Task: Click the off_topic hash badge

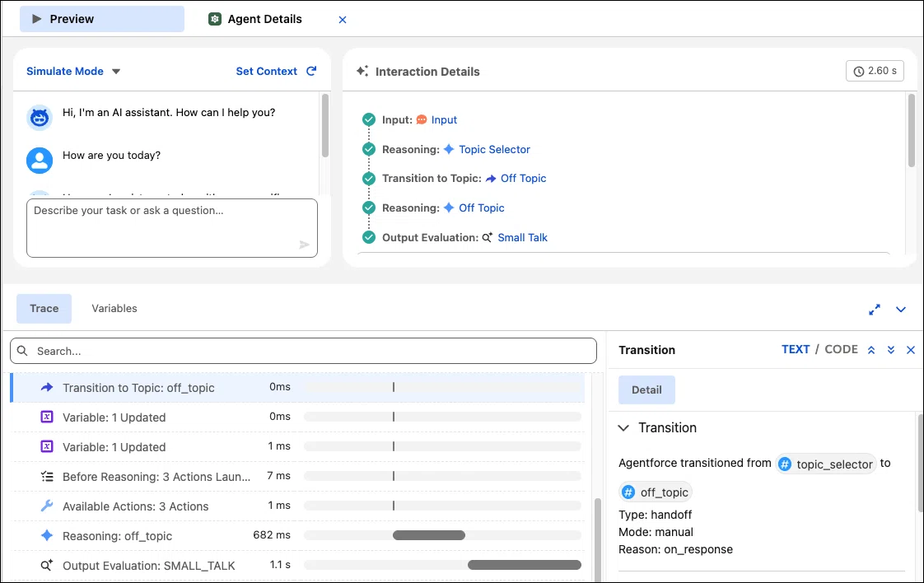Action: tap(656, 492)
